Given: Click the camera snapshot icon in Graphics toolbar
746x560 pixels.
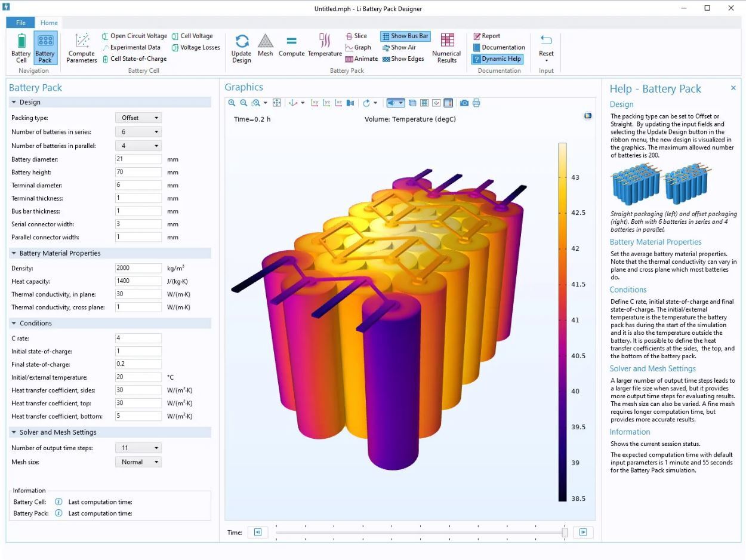Looking at the screenshot, I should pyautogui.click(x=464, y=103).
